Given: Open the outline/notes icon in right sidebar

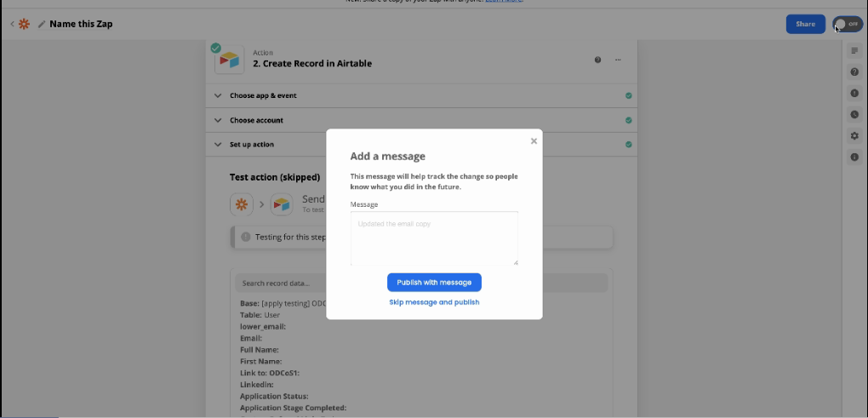Looking at the screenshot, I should (854, 51).
